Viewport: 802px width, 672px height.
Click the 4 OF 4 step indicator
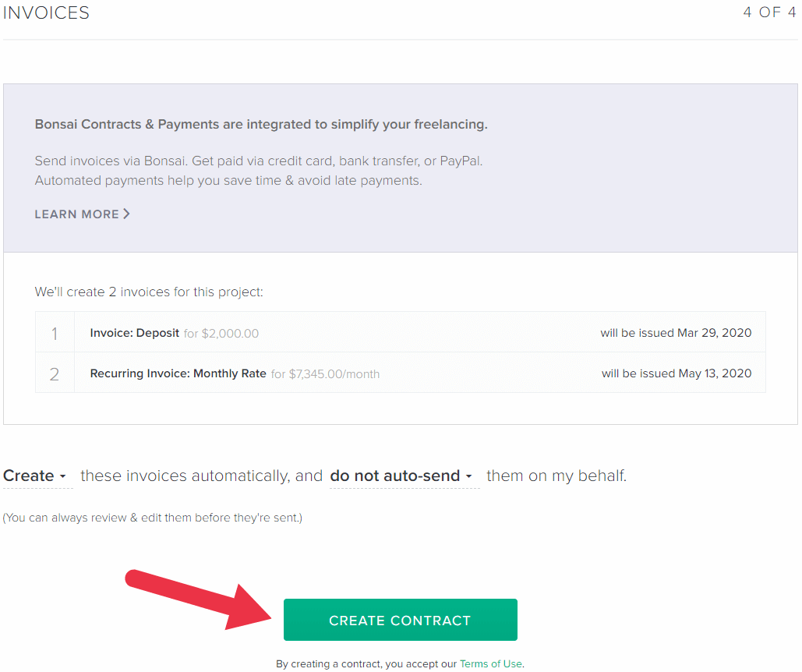(768, 12)
